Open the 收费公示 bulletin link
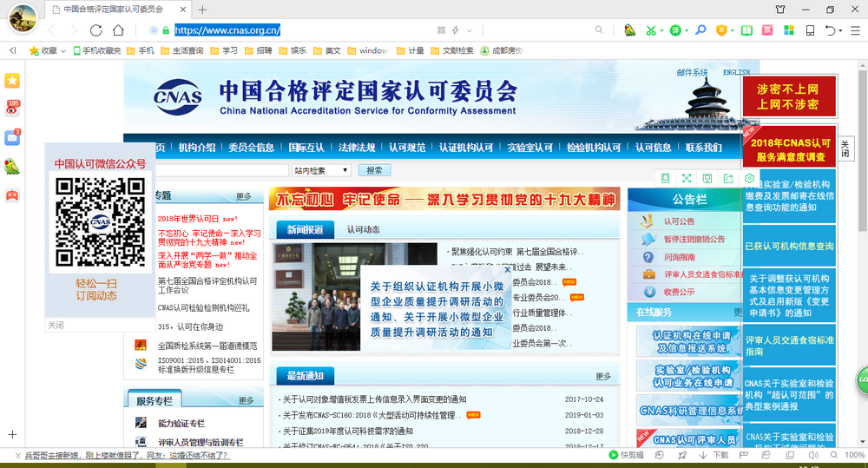The image size is (868, 468). click(x=680, y=292)
